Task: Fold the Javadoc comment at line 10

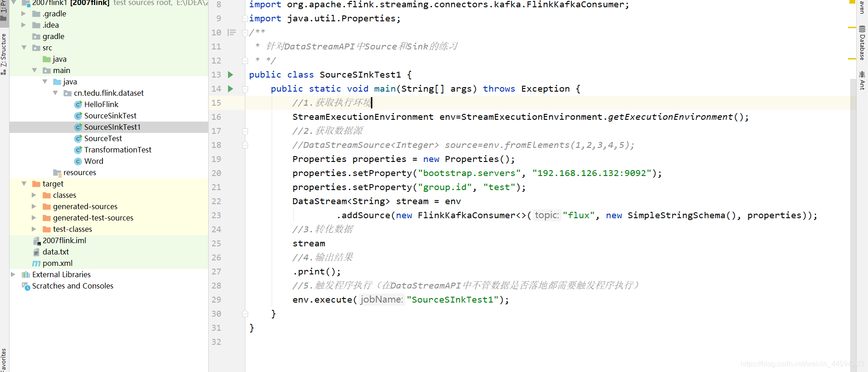Action: click(245, 32)
